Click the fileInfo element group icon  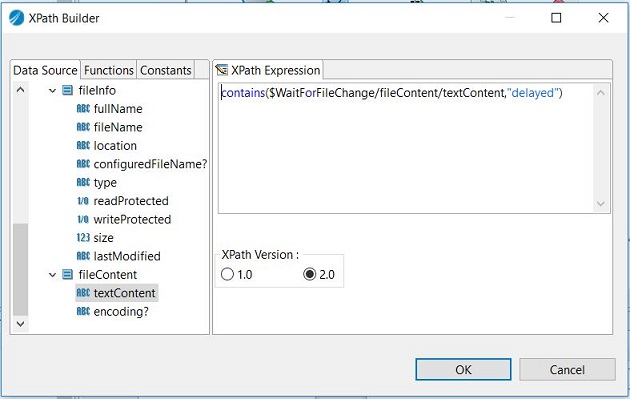coord(68,90)
